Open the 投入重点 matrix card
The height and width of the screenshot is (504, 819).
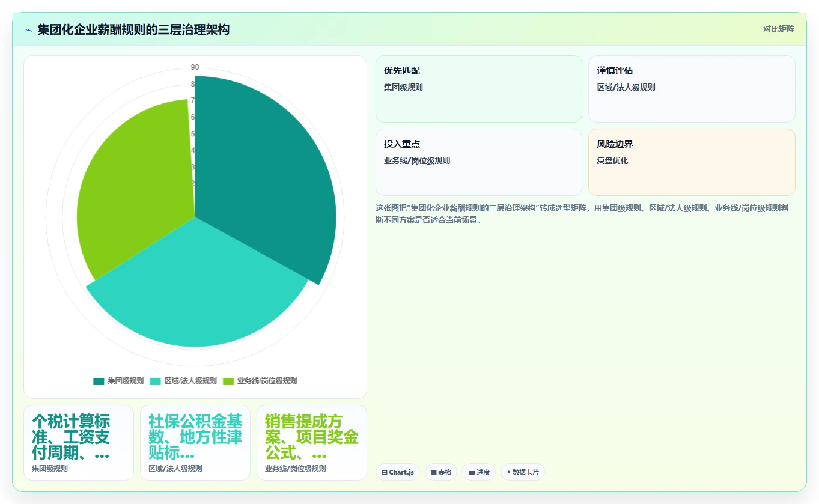point(479,162)
